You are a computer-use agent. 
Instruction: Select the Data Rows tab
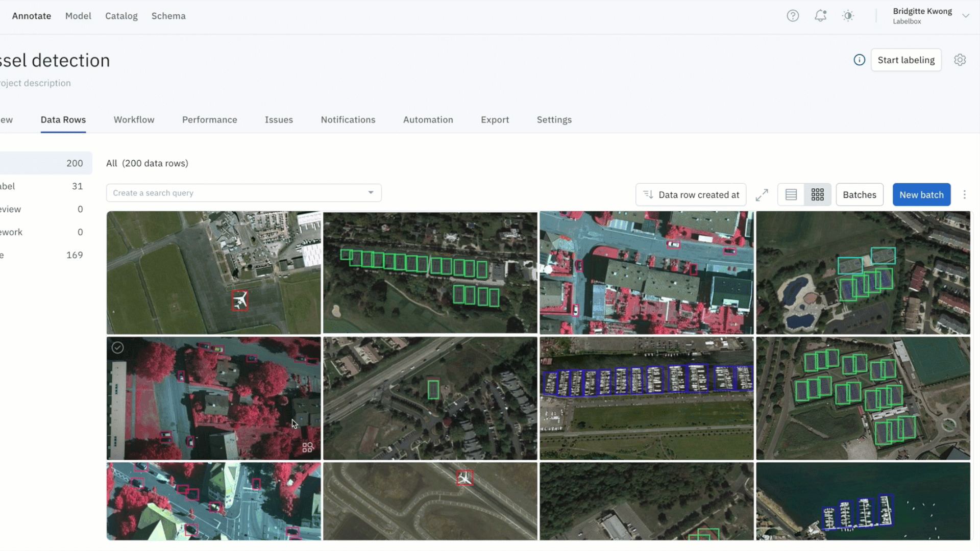point(63,120)
